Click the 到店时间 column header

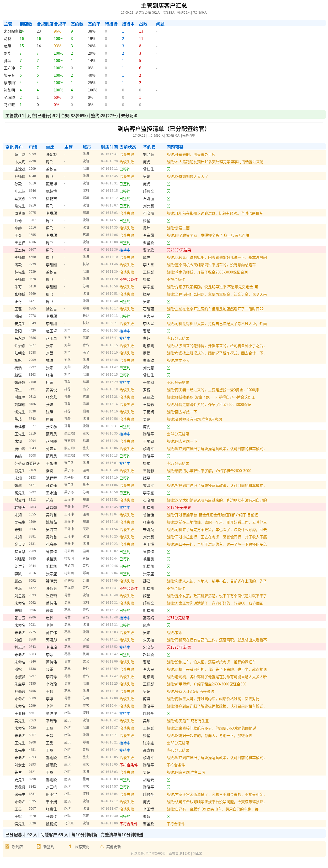[x=109, y=147]
